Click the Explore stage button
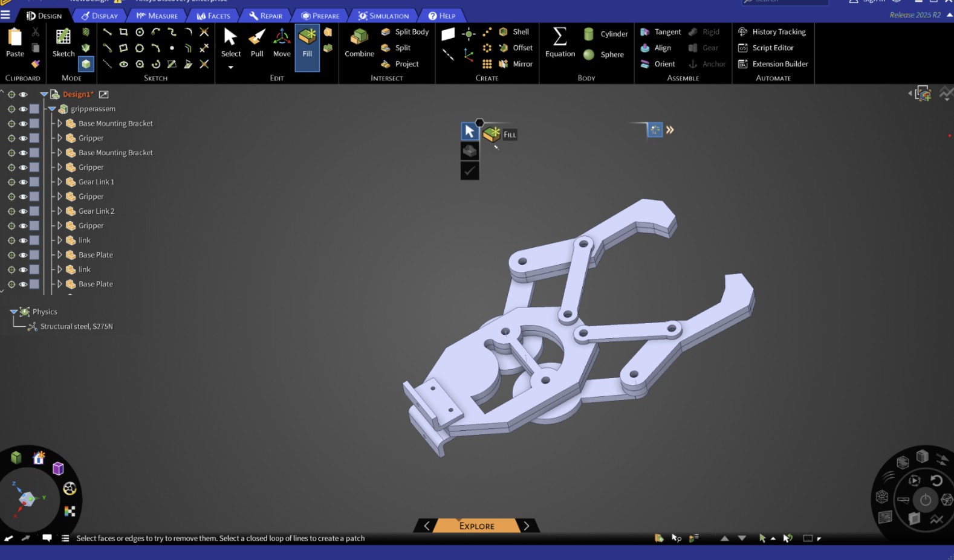 point(476,526)
